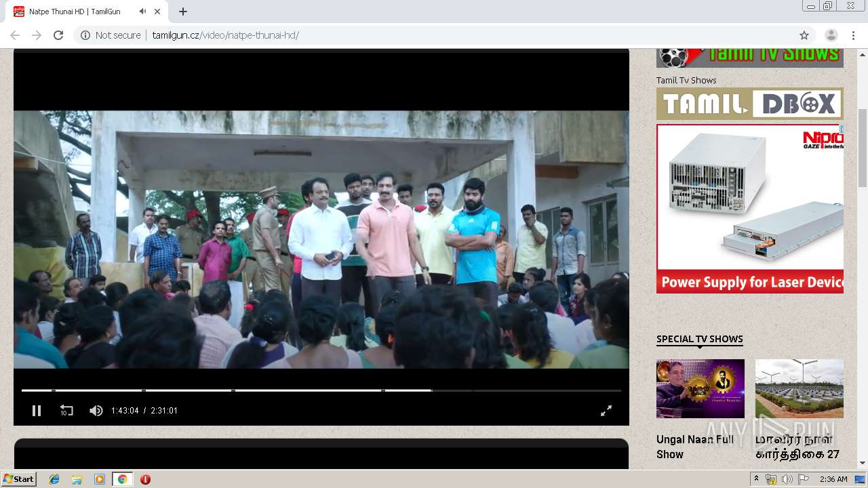Enter fullscreen video mode

coord(606,411)
